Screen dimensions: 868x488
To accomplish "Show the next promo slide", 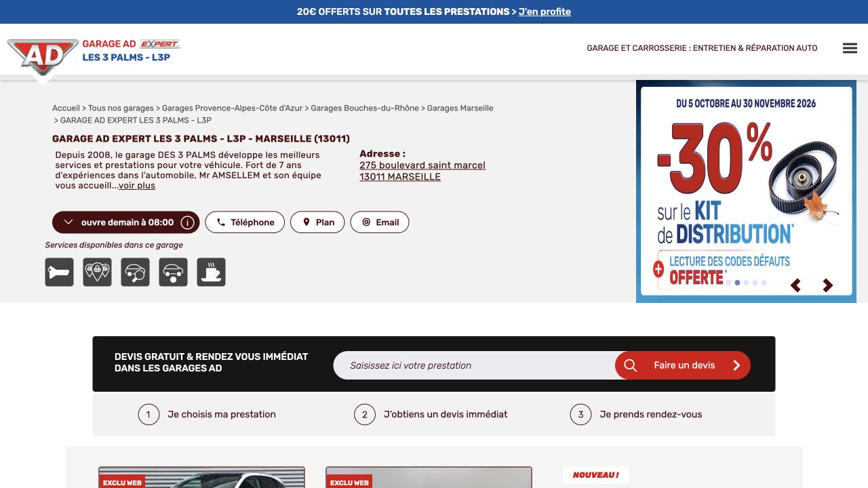I will coord(827,285).
